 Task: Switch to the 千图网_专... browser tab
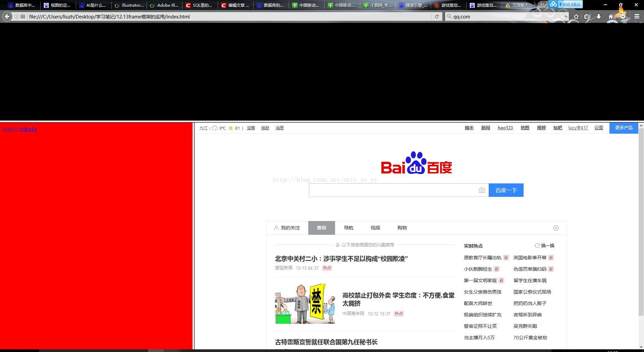[x=377, y=5]
